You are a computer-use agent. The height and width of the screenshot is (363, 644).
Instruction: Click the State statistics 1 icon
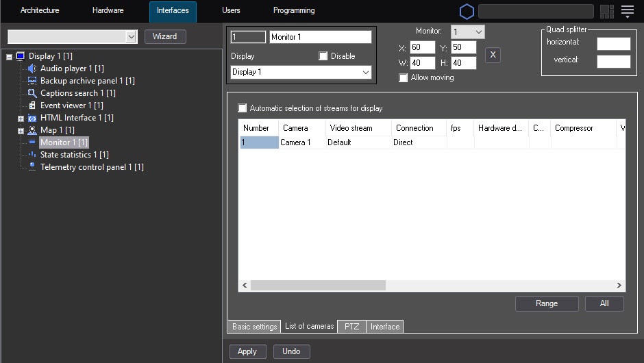pos(32,155)
